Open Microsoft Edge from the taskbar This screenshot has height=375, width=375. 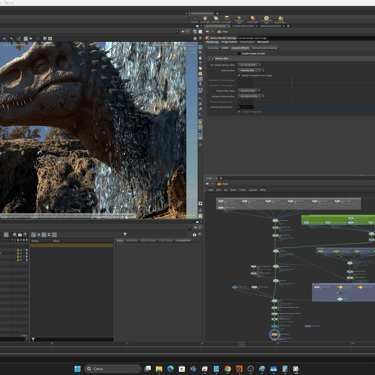click(x=170, y=369)
